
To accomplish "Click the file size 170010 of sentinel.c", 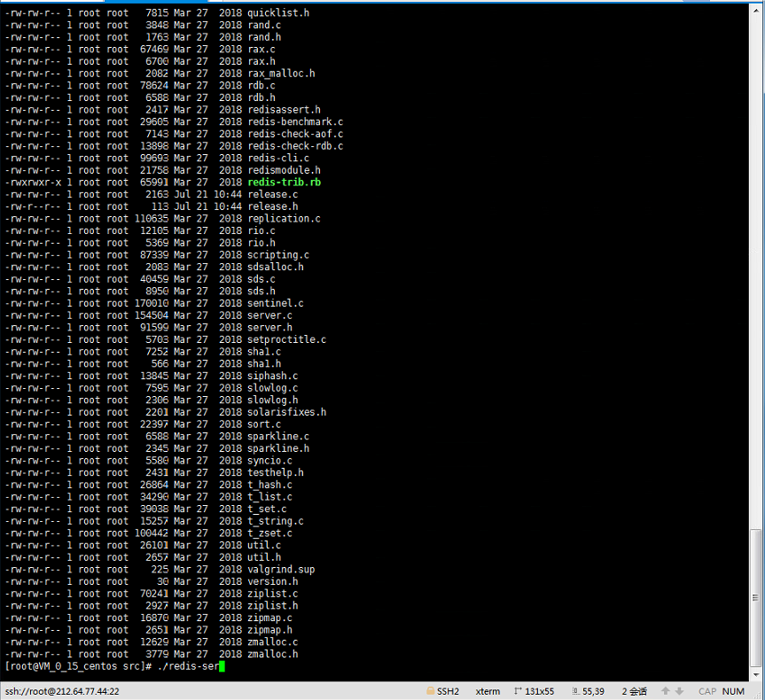I will pos(152,303).
